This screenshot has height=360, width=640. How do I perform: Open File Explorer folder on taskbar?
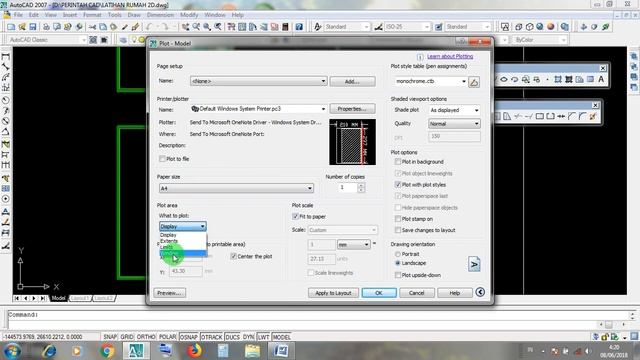[x=252, y=351]
